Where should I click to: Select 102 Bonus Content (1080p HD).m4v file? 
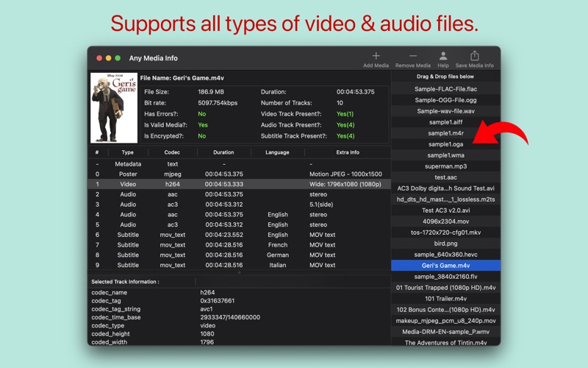pyautogui.click(x=445, y=310)
